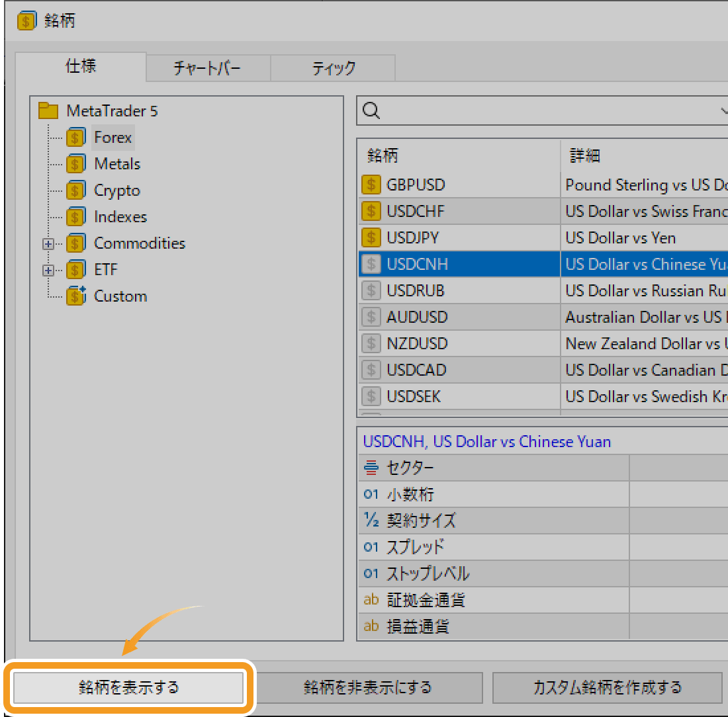Click the grey USDCAD symbol icon
This screenshot has width=728, height=717.
coord(371,370)
